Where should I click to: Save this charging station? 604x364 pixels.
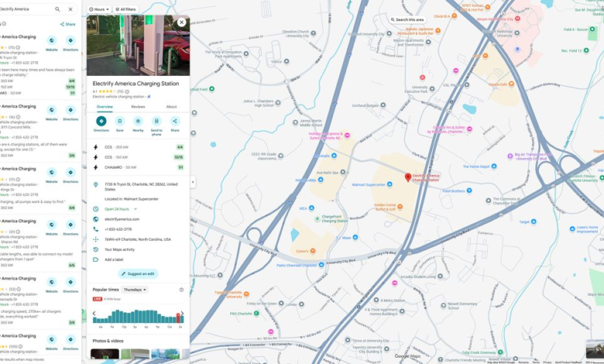[119, 122]
